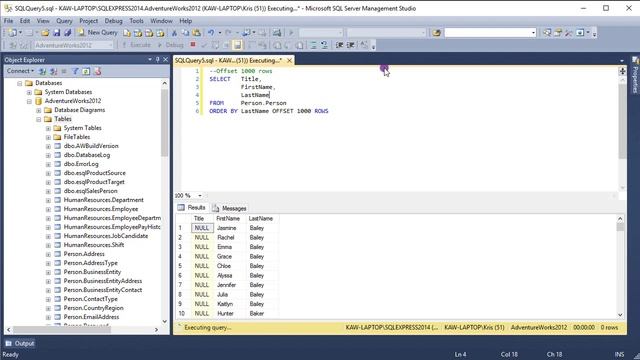Click the Toolbox wrench icon
This screenshot has width=640, height=360.
(x=569, y=33)
